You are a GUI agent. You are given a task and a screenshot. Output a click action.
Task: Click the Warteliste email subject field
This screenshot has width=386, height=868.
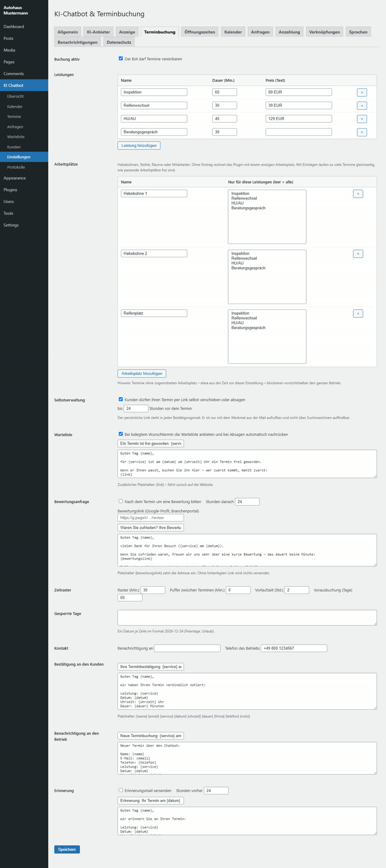point(151,443)
